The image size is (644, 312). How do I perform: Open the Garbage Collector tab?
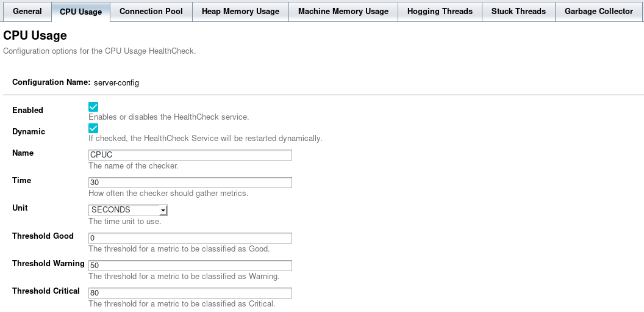(x=599, y=12)
